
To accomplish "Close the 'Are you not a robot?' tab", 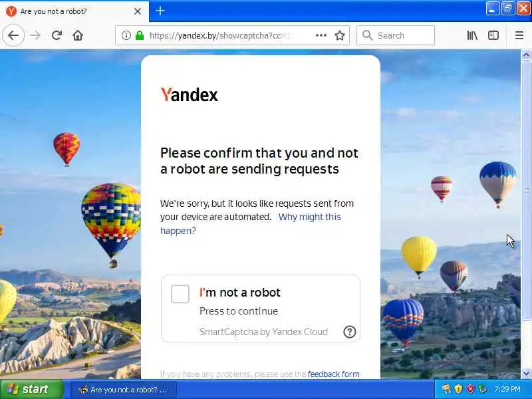I will pos(138,11).
